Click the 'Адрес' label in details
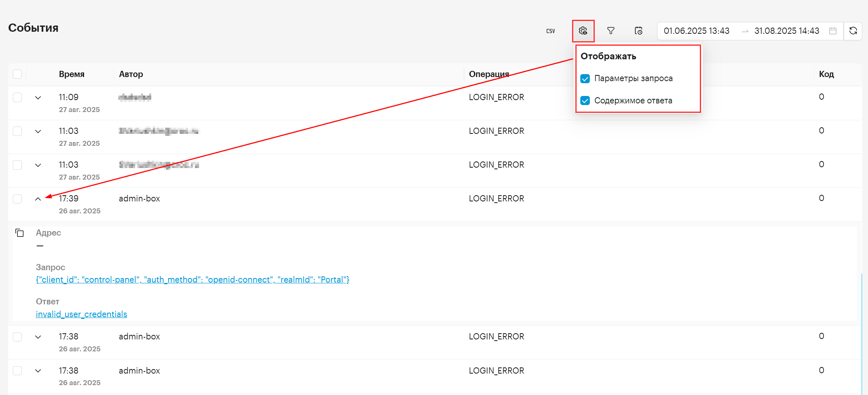The width and height of the screenshot is (868, 395). tap(48, 233)
